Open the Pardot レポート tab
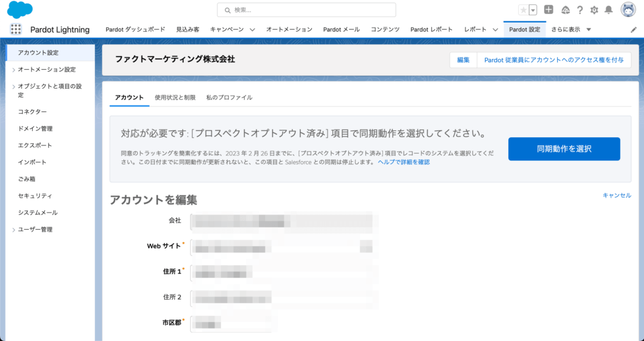Viewport: 644px width, 341px height. 431,30
